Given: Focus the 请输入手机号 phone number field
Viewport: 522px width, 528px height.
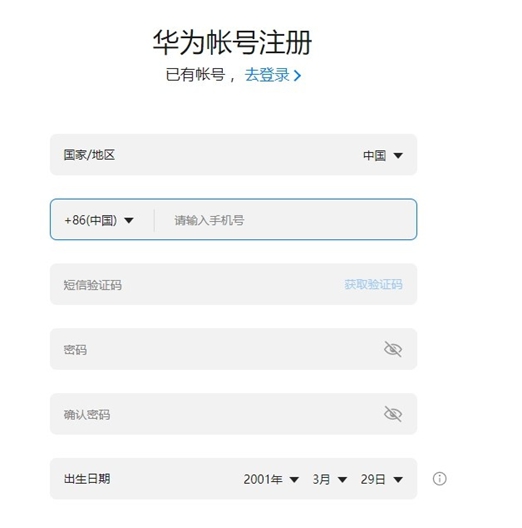Looking at the screenshot, I should coord(286,220).
